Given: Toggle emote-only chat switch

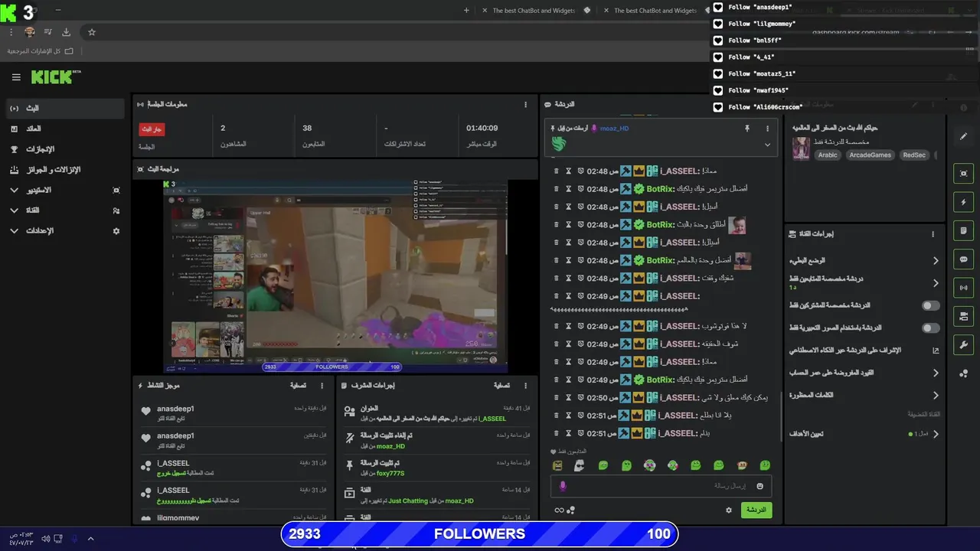Looking at the screenshot, I should click(930, 328).
